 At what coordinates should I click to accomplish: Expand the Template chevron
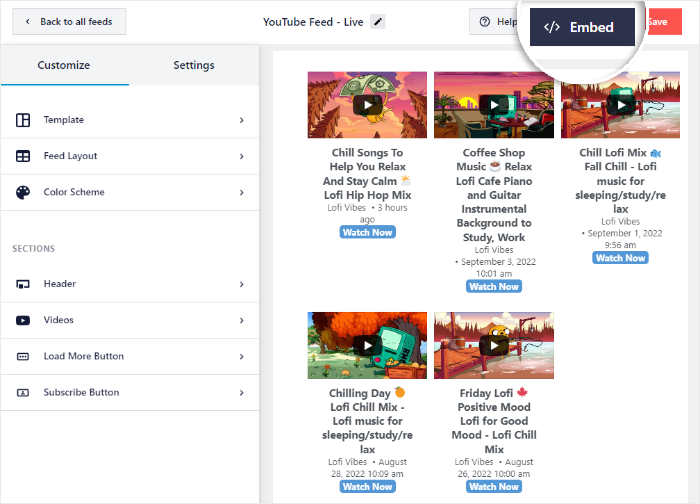click(x=242, y=120)
